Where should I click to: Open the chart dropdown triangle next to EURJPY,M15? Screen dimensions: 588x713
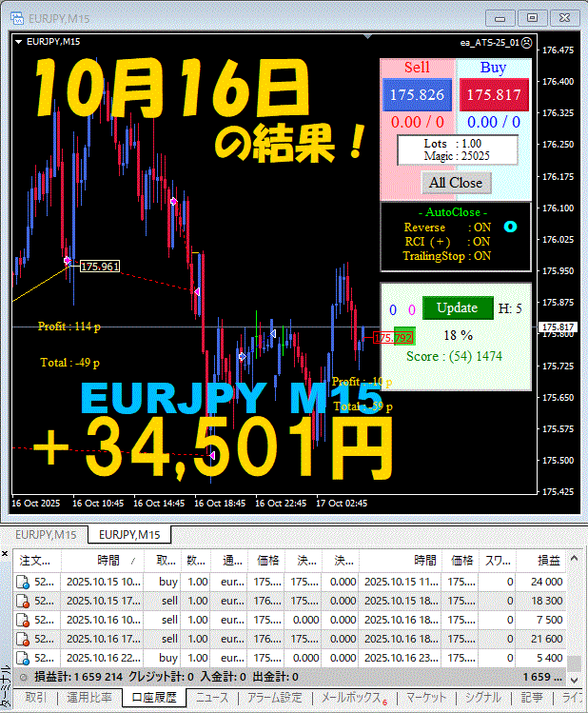[19, 42]
